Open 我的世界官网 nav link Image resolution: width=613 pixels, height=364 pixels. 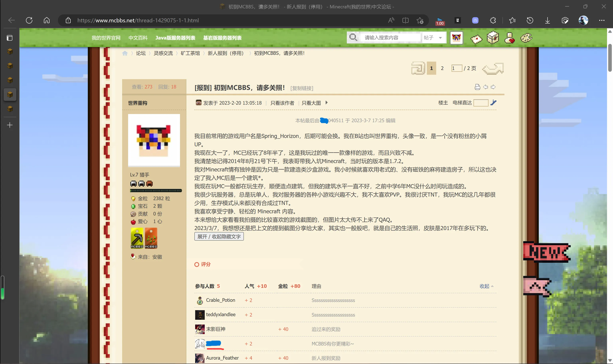click(x=106, y=38)
